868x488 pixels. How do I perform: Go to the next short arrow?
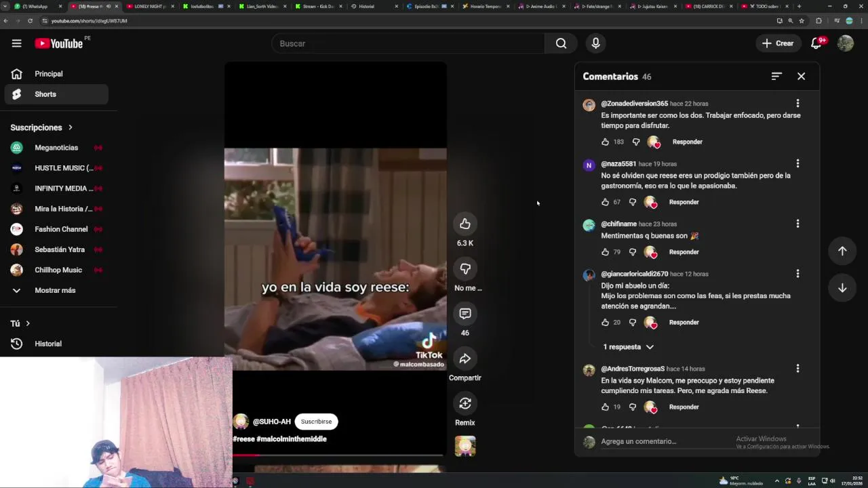tap(842, 288)
